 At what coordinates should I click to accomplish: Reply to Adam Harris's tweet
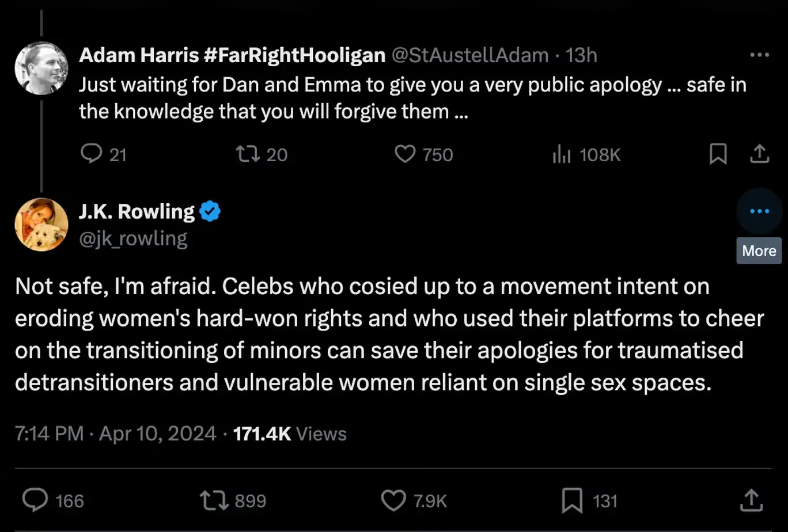click(x=90, y=154)
